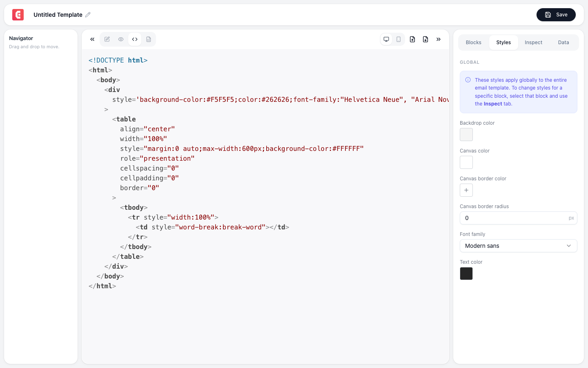Click the td word-break code line
The width and height of the screenshot is (588, 368).
click(212, 227)
